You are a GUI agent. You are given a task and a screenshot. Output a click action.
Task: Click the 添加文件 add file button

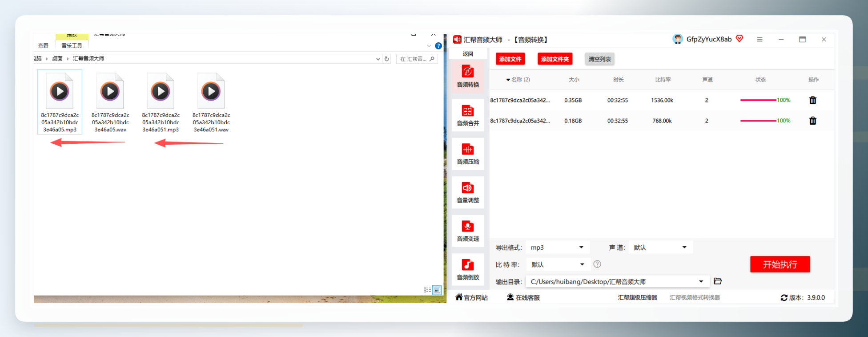(510, 59)
